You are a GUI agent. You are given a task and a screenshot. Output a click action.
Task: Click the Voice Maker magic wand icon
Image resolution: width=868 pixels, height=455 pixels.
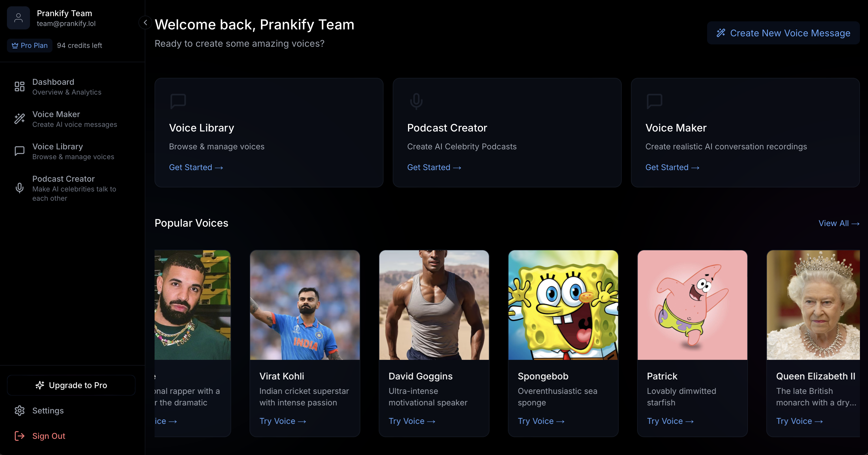[20, 119]
